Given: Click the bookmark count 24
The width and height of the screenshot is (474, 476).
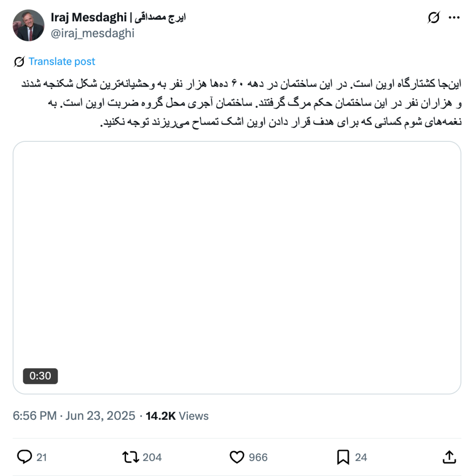Looking at the screenshot, I should pyautogui.click(x=361, y=457).
